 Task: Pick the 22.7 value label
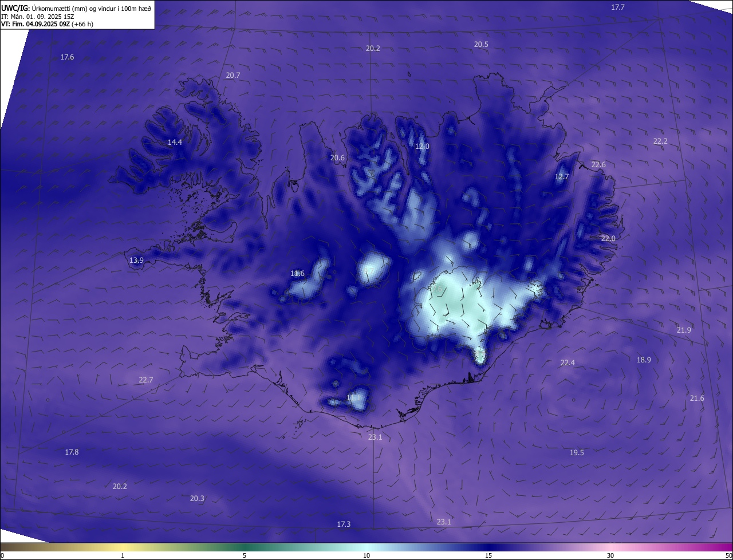tap(146, 380)
